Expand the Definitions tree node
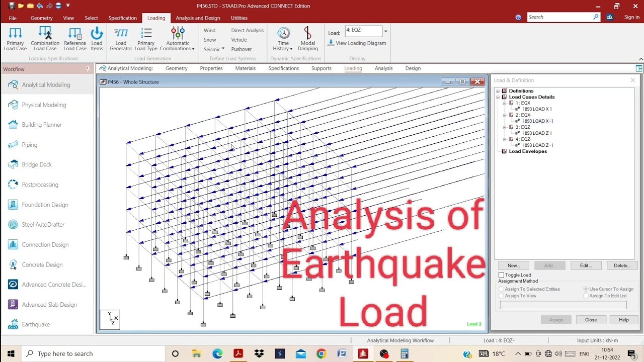 [498, 91]
